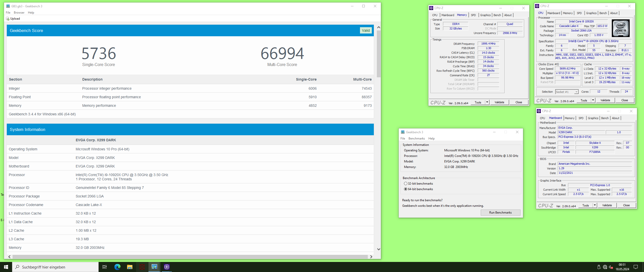Click the 66994 Multi-Core Score value
Image resolution: width=644 pixels, height=272 pixels.
pos(282,53)
